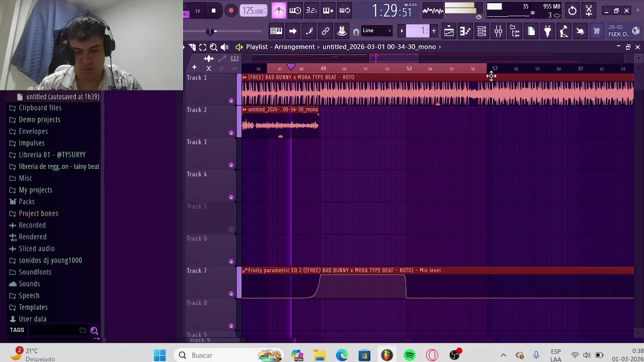Add new pattern with plus button
Image resolution: width=644 pixels, height=362 pixels.
(x=434, y=31)
